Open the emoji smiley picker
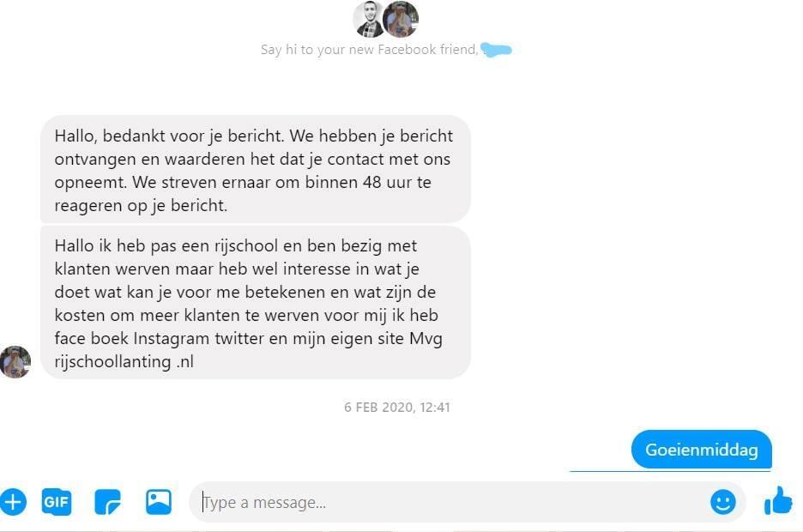This screenshot has height=532, width=803. click(x=723, y=502)
